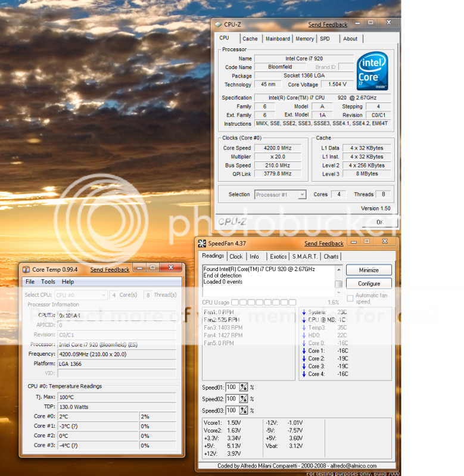Open the S.M.A.R.T. tab in SpeedFan
The width and height of the screenshot is (464, 476).
[305, 257]
